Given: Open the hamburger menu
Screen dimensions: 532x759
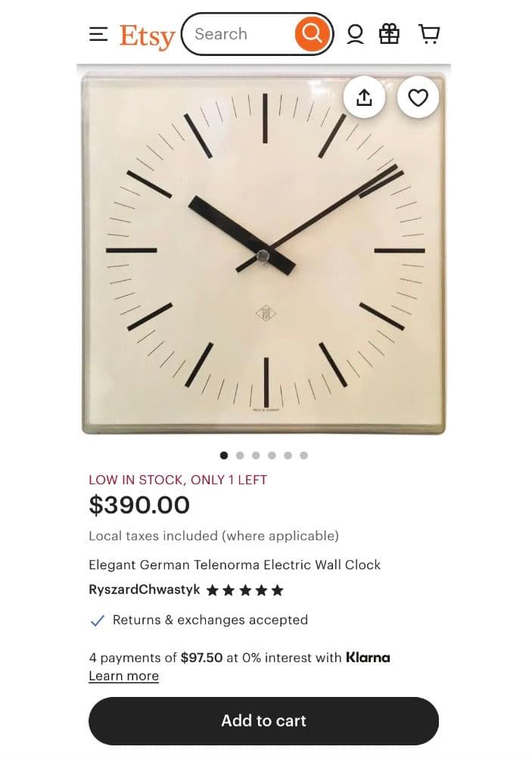Looking at the screenshot, I should pyautogui.click(x=98, y=34).
